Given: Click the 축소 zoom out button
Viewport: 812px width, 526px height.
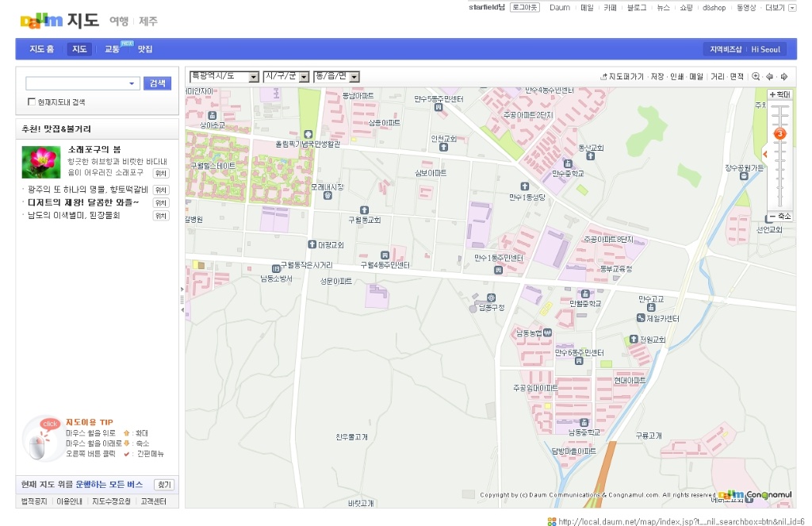Looking at the screenshot, I should pos(780,216).
